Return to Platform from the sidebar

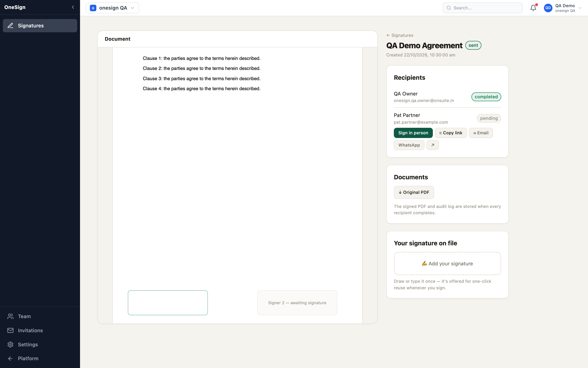[x=40, y=358]
